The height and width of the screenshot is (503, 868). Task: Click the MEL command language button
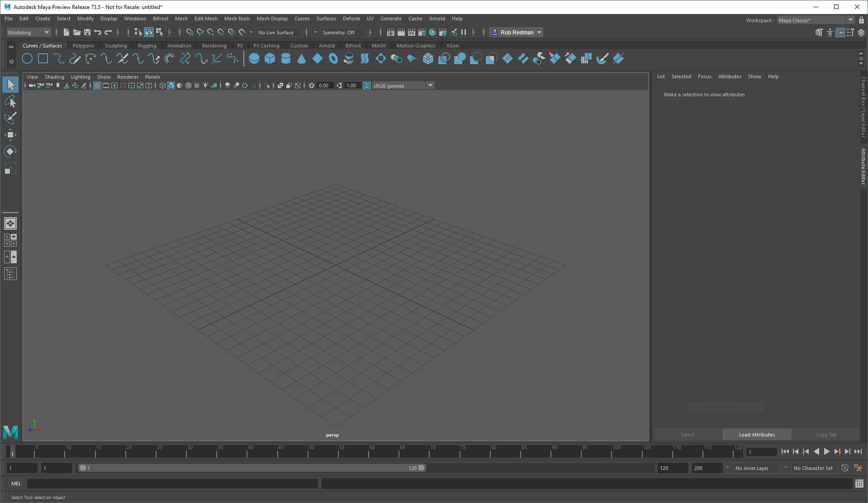coord(16,484)
